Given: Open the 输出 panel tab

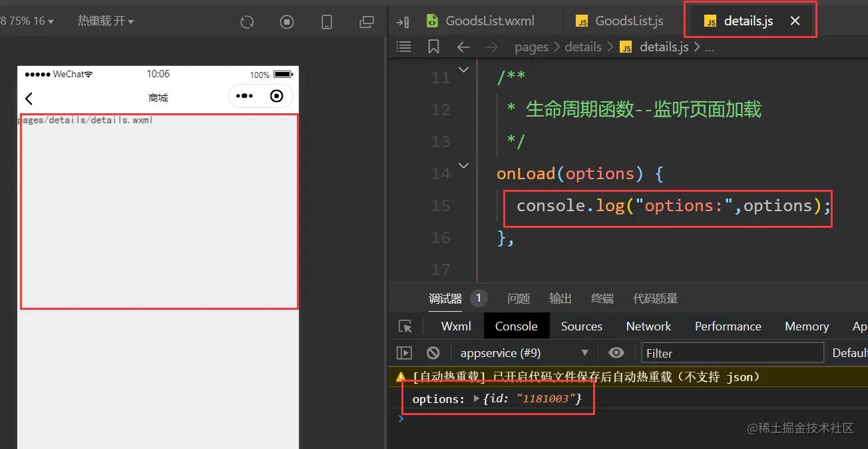Looking at the screenshot, I should pyautogui.click(x=560, y=298).
